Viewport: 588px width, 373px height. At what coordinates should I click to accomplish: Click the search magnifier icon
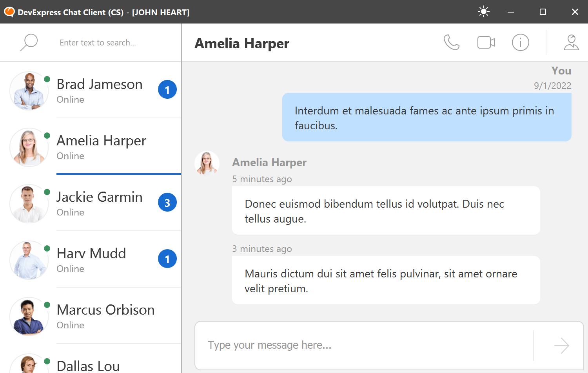29,42
